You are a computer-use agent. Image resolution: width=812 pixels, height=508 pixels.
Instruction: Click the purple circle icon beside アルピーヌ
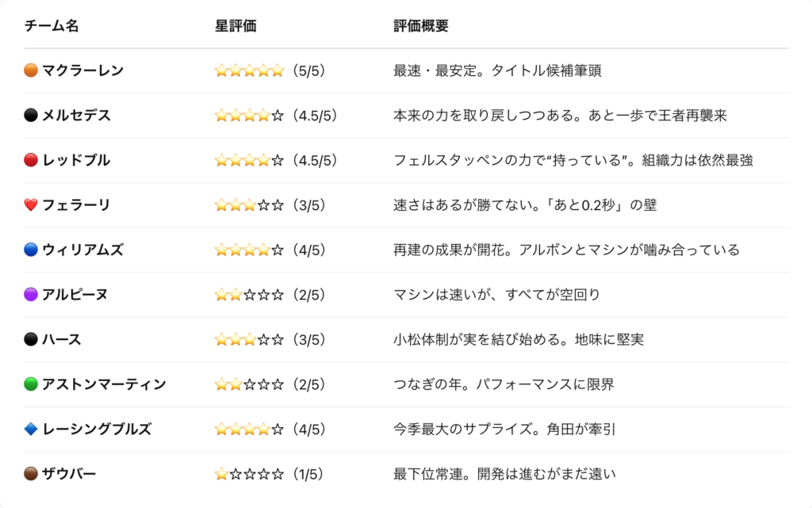(x=31, y=295)
